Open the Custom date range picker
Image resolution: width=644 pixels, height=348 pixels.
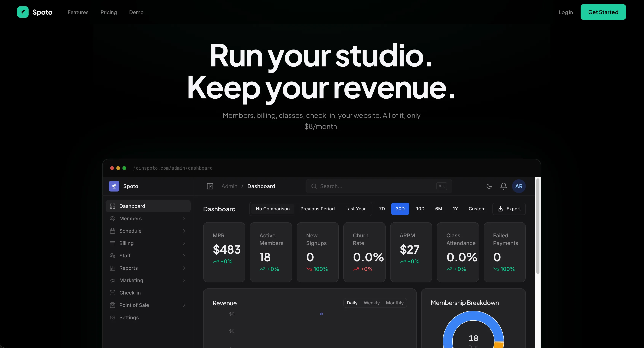477,209
